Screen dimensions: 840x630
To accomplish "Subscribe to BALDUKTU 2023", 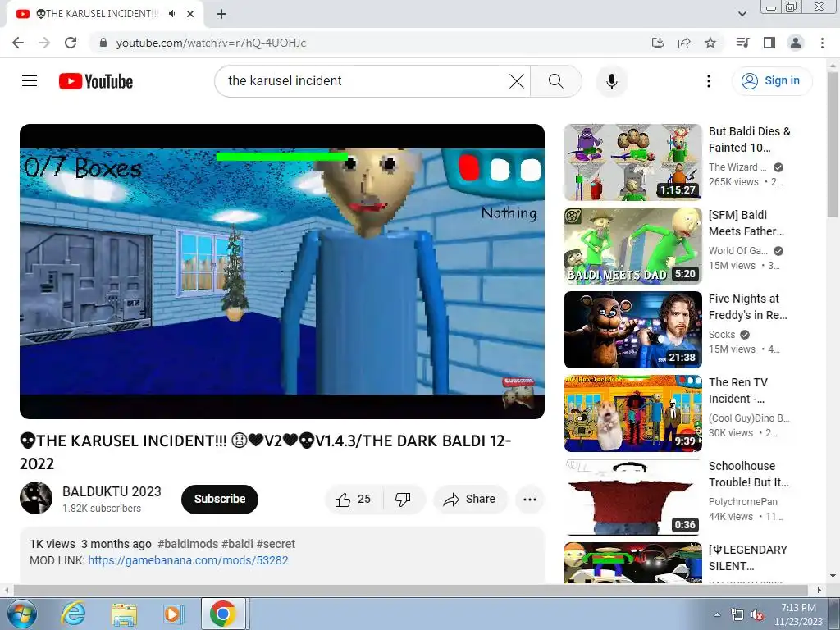I will pyautogui.click(x=220, y=500).
